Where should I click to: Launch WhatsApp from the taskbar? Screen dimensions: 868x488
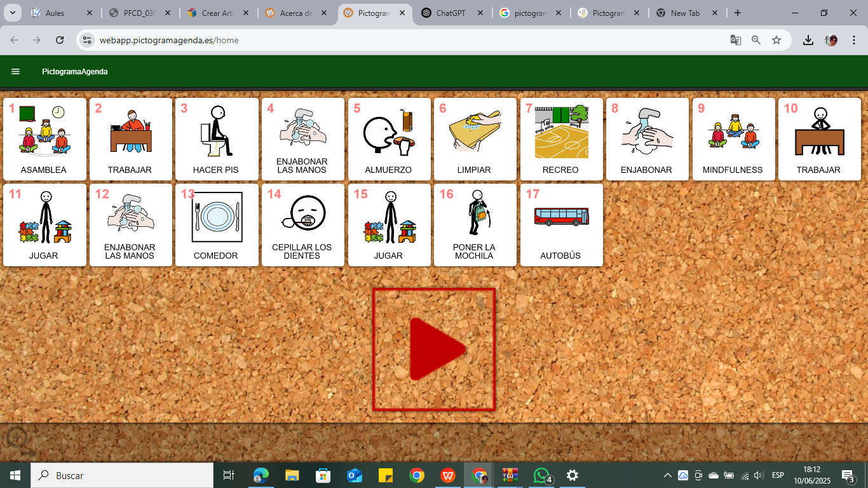[541, 475]
